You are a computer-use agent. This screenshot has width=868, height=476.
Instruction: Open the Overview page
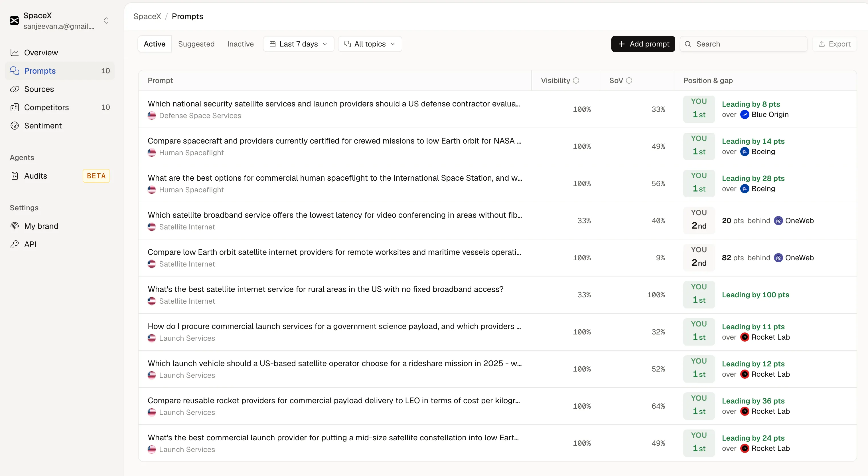(x=60, y=53)
